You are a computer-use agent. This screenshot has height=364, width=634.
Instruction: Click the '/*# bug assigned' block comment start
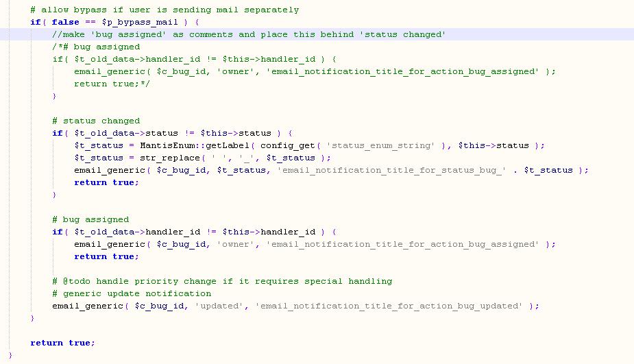(96, 47)
